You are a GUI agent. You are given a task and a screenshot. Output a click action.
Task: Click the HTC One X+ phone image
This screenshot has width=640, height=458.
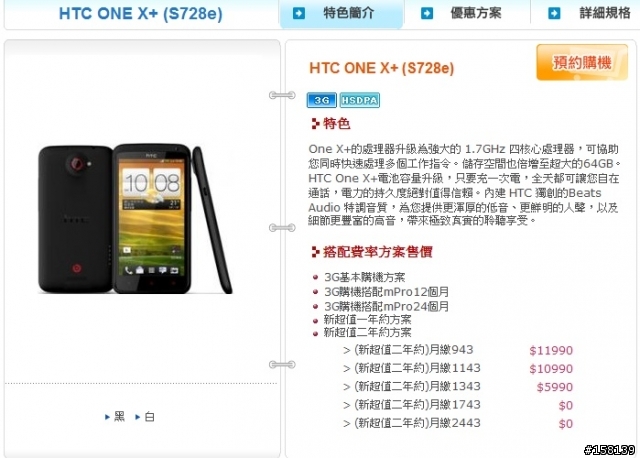coord(135,218)
